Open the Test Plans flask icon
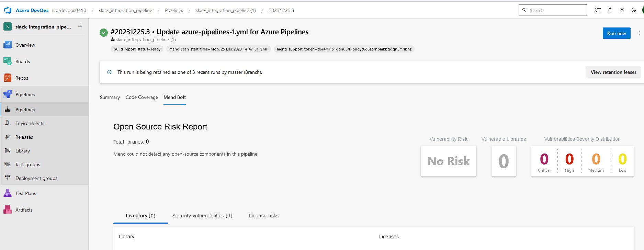644x250 pixels. (x=8, y=193)
